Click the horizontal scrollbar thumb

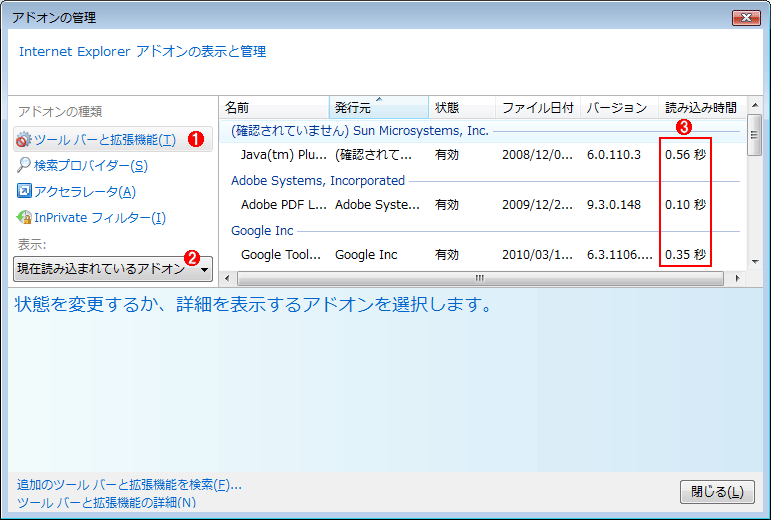[480, 278]
